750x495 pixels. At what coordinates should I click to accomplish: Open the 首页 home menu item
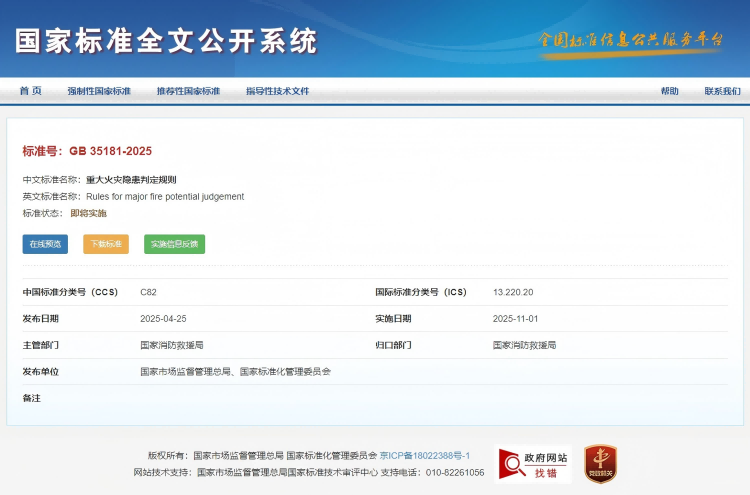(x=31, y=91)
